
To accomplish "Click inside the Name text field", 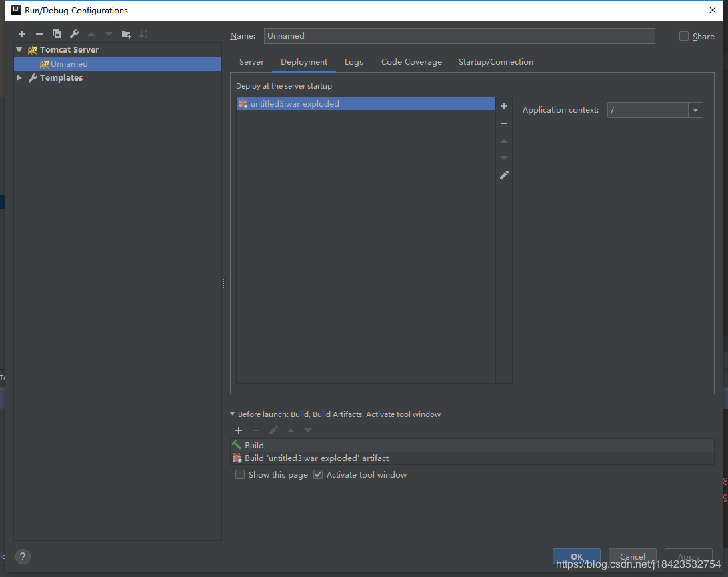I will 459,36.
